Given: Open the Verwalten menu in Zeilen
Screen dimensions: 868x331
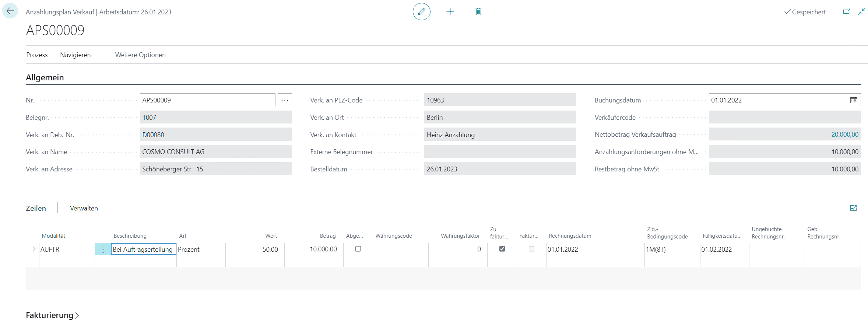Looking at the screenshot, I should (x=84, y=208).
